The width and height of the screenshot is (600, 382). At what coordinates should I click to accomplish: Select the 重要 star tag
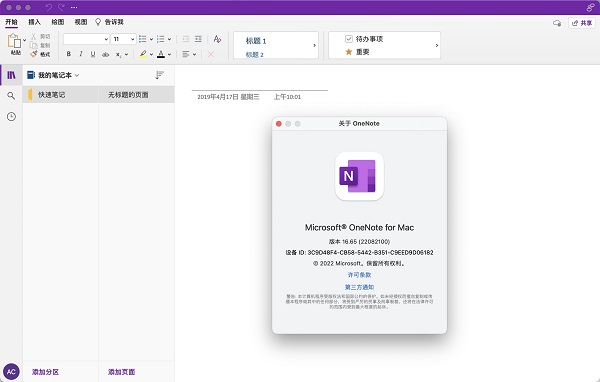coord(357,52)
